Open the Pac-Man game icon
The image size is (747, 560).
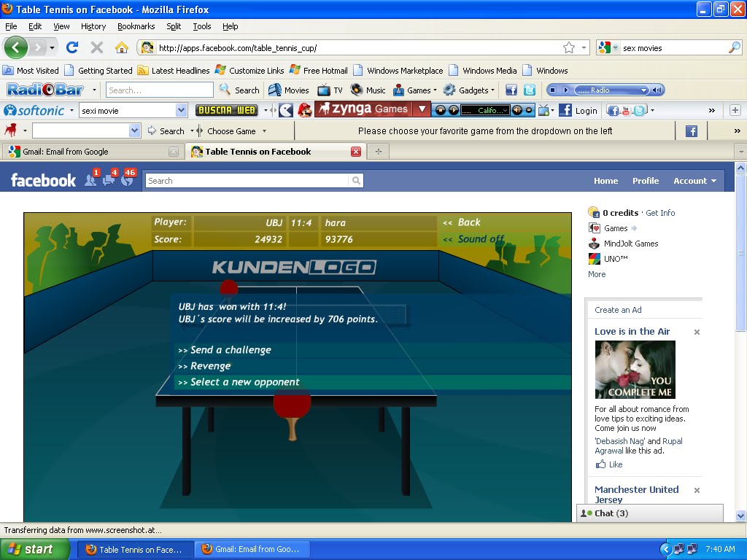click(x=286, y=111)
